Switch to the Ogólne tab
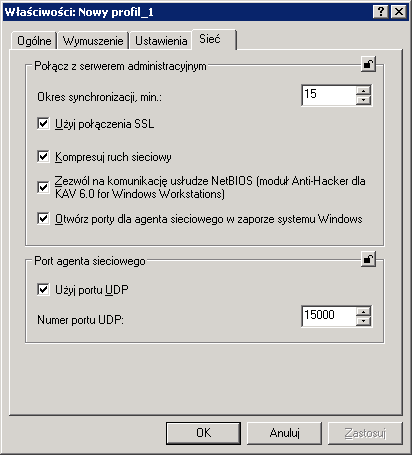The image size is (412, 455). pos(34,41)
